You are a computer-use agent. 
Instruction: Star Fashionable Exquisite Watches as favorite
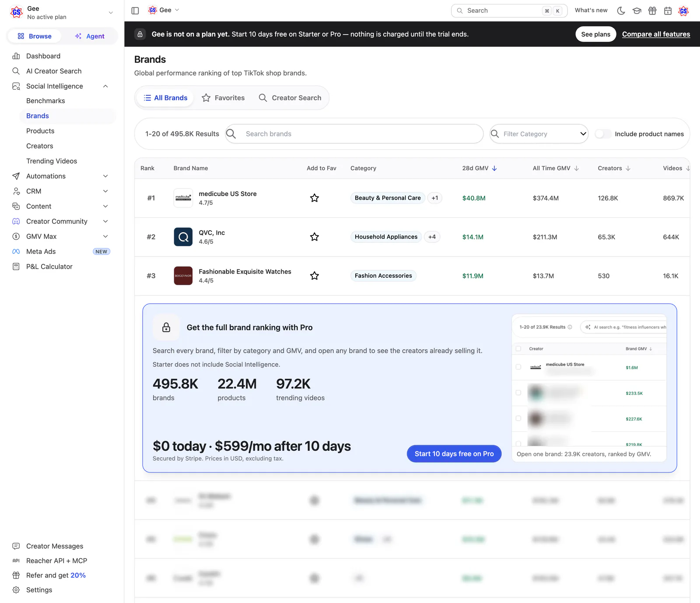click(314, 276)
